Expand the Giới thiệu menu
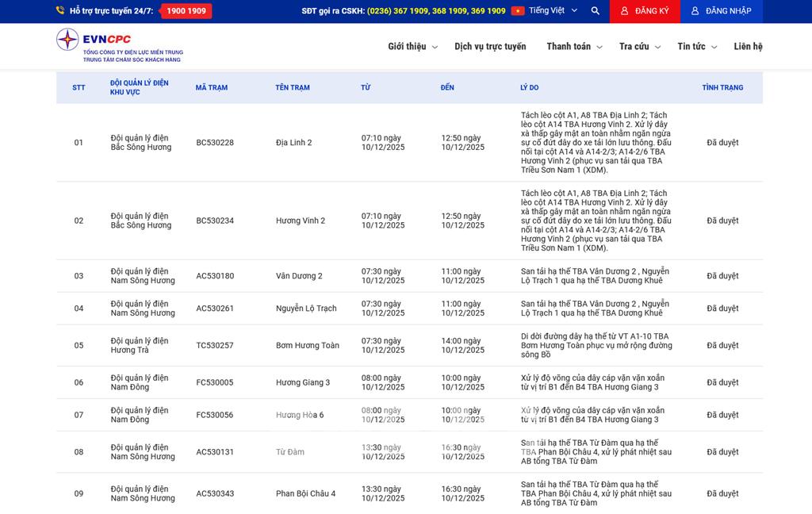This screenshot has height=514, width=812. [412, 47]
